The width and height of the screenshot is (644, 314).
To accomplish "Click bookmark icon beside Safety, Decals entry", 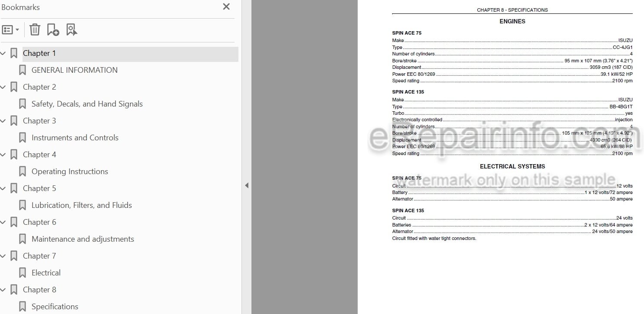I will coord(23,104).
